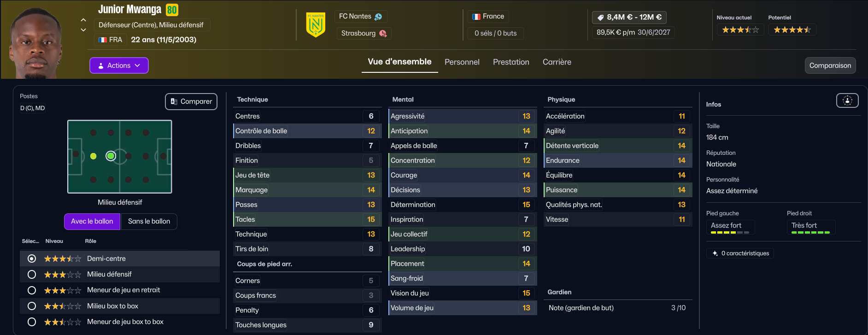Viewport: 868px width, 335px height.
Task: Select the Meneur de jeu en retrait radio
Action: [32, 290]
